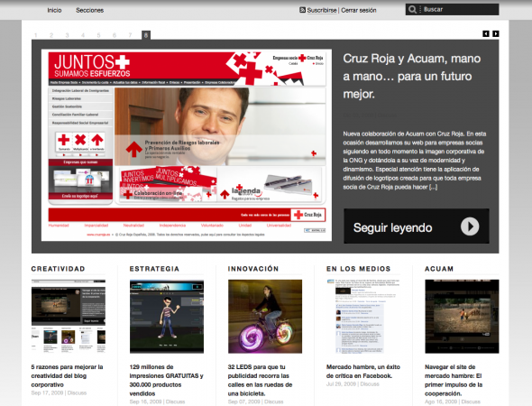The width and height of the screenshot is (532, 406).
Task: Click the Seguir leyendo play arrow
Action: pyautogui.click(x=470, y=226)
